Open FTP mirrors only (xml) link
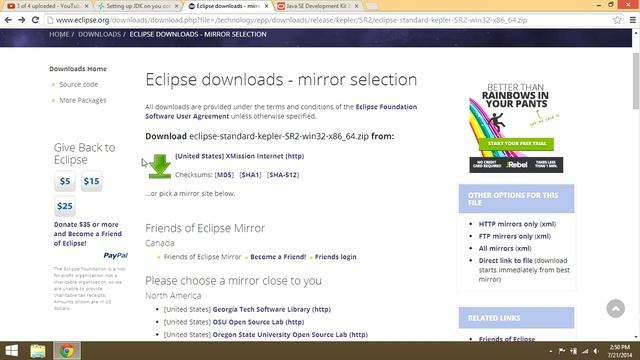This screenshot has height=360, width=640. [515, 236]
